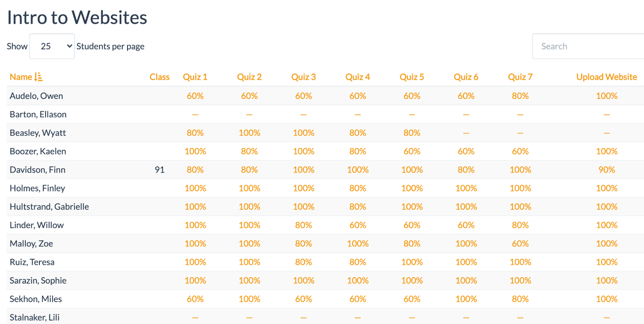This screenshot has height=324, width=644.
Task: Select the Sarazin, Sophie student row name
Action: click(x=38, y=281)
